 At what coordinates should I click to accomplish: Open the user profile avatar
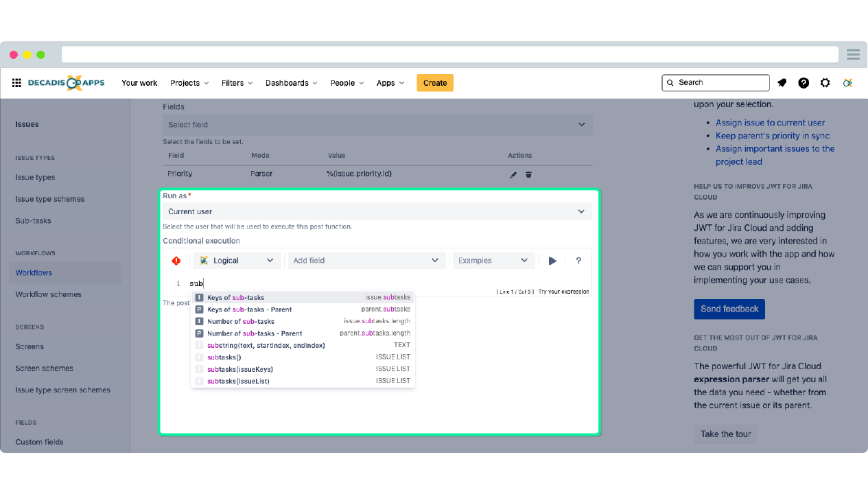[848, 83]
